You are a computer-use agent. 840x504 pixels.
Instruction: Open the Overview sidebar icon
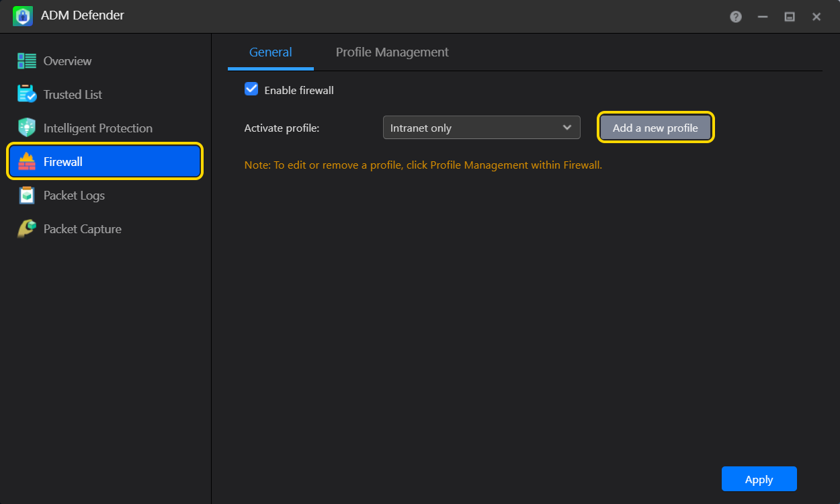pos(27,61)
